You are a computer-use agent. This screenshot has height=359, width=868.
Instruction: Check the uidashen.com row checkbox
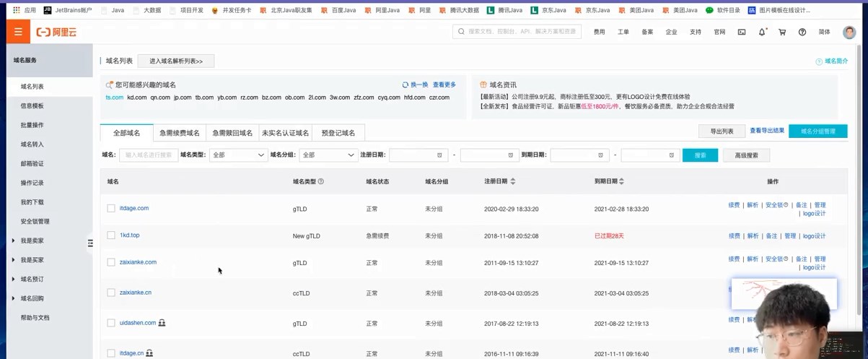(x=111, y=323)
